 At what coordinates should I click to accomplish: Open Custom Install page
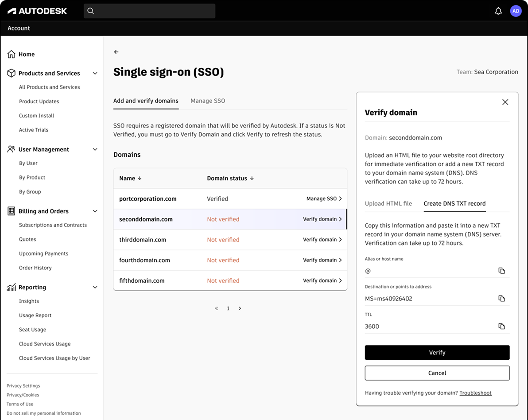coord(36,116)
